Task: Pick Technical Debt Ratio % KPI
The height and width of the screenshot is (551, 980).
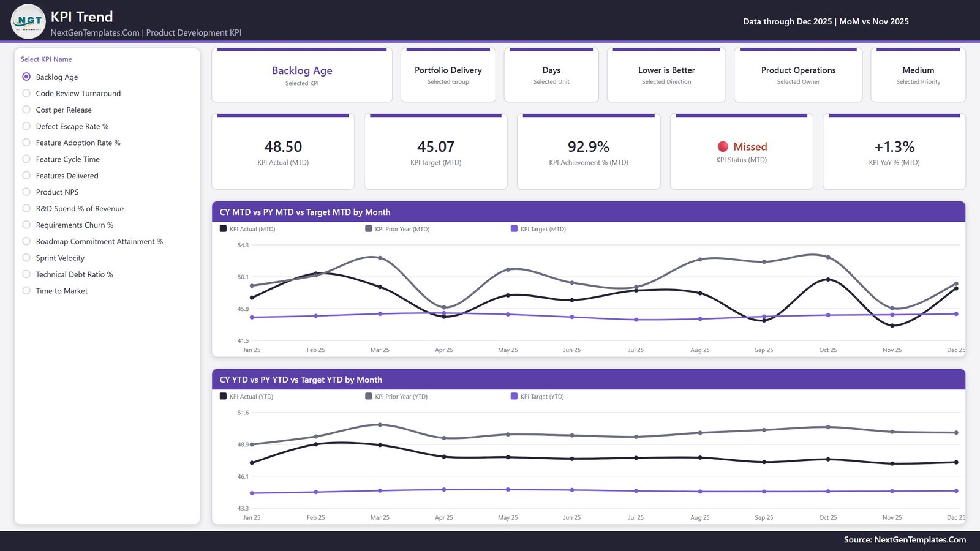Action: (26, 275)
